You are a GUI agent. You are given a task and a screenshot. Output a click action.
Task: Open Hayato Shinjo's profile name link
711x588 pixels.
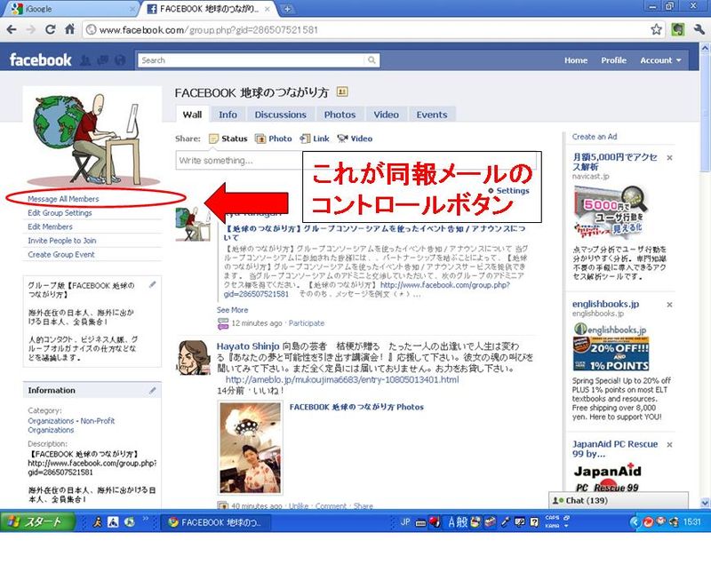pyautogui.click(x=248, y=346)
